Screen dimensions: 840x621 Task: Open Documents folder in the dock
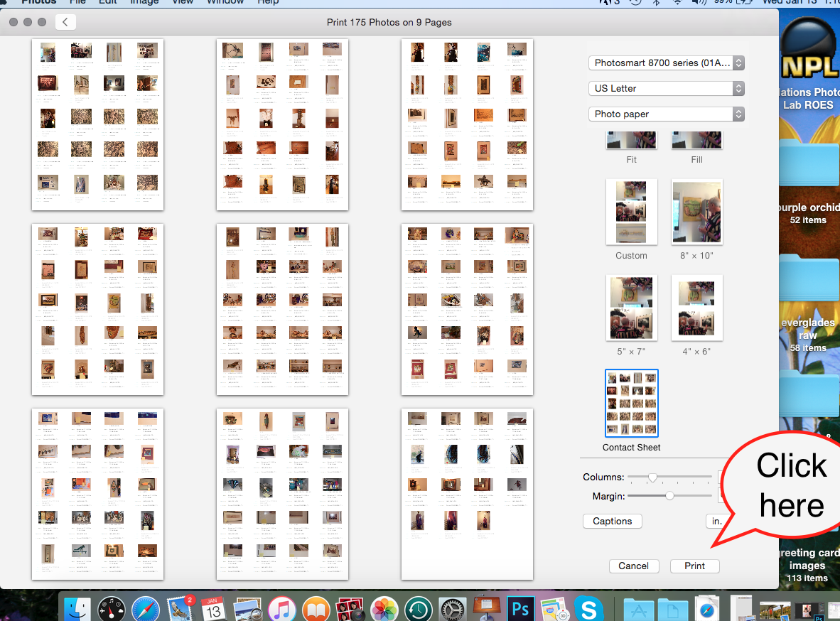click(673, 609)
